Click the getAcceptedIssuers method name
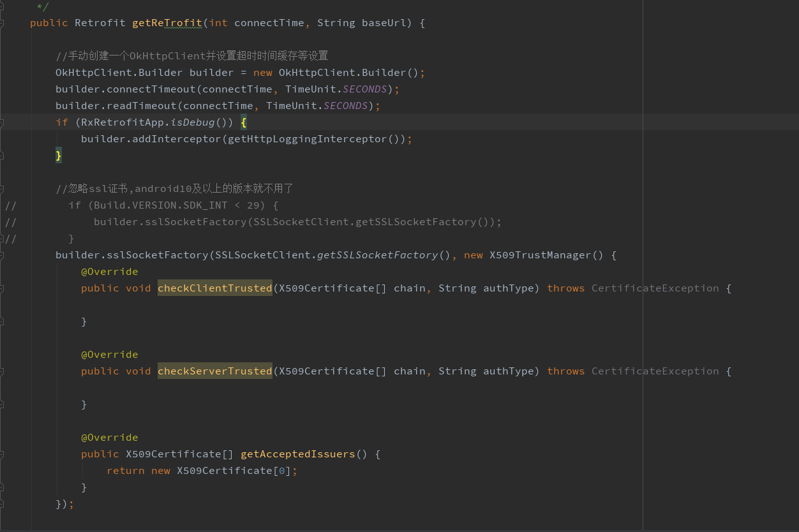Image resolution: width=799 pixels, height=532 pixels. click(x=298, y=454)
